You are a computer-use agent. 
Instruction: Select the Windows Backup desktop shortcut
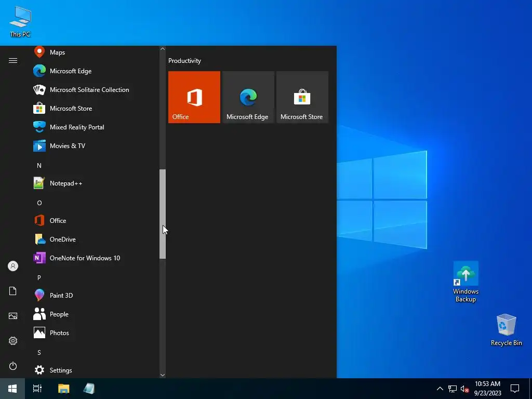click(465, 282)
